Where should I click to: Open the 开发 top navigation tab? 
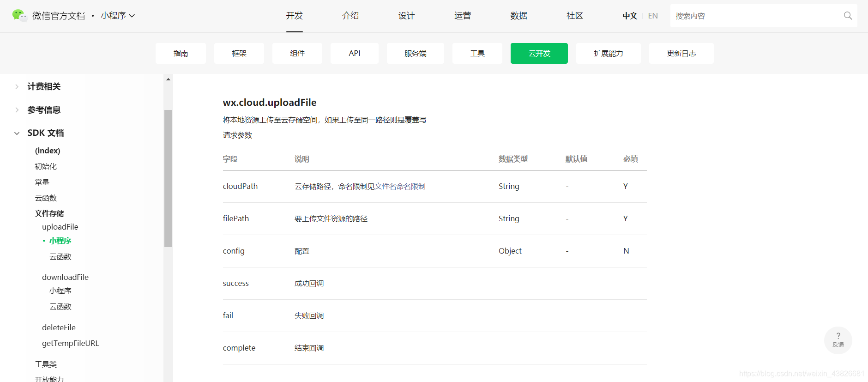(294, 16)
